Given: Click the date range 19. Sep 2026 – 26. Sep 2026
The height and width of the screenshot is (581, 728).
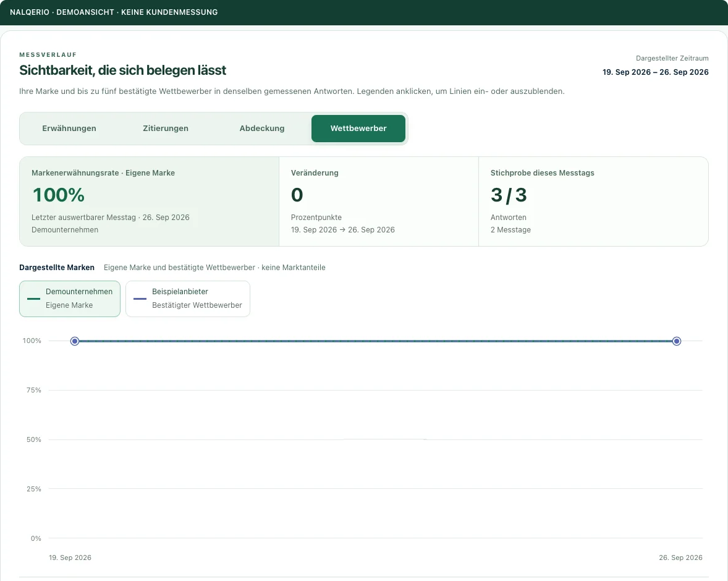Looking at the screenshot, I should point(656,72).
